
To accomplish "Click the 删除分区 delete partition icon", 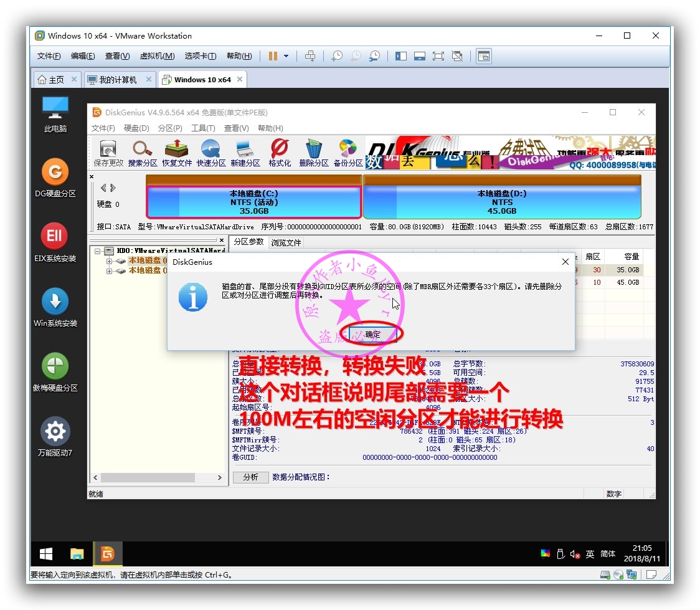I will coord(314,151).
